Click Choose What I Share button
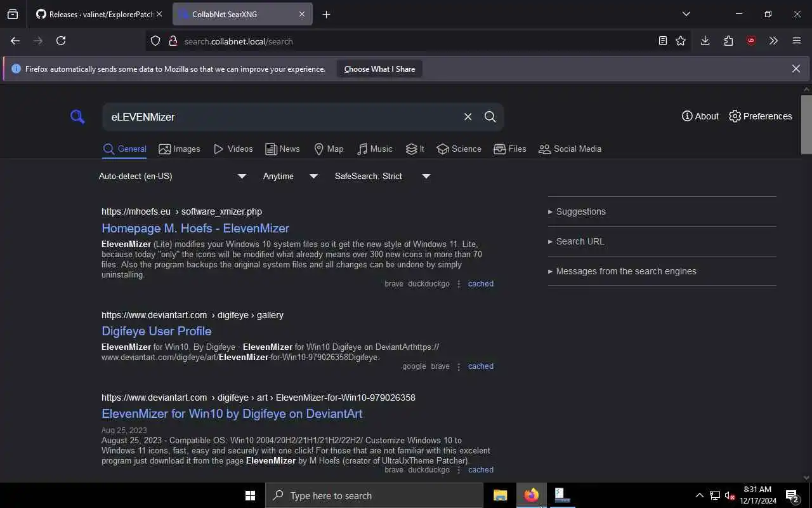This screenshot has width=812, height=508. pyautogui.click(x=379, y=69)
